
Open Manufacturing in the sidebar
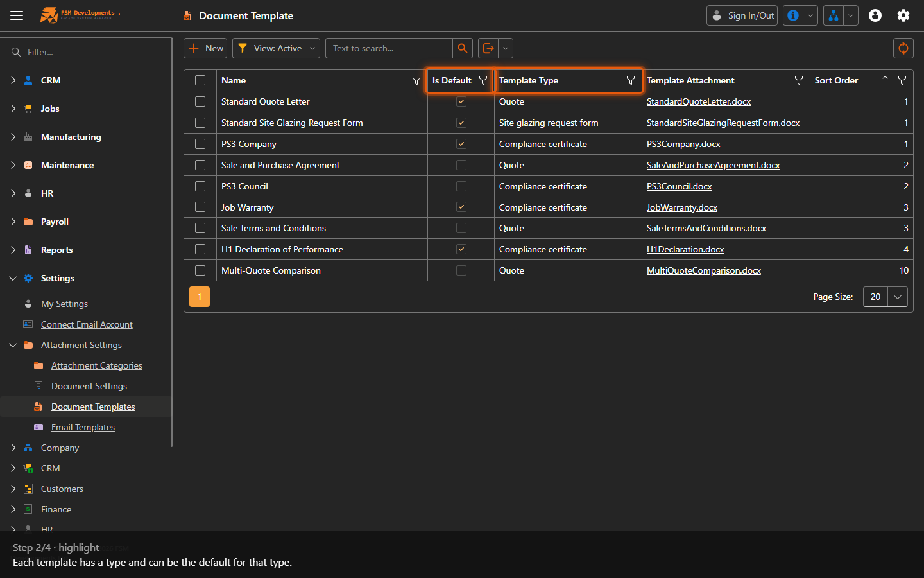click(x=71, y=137)
